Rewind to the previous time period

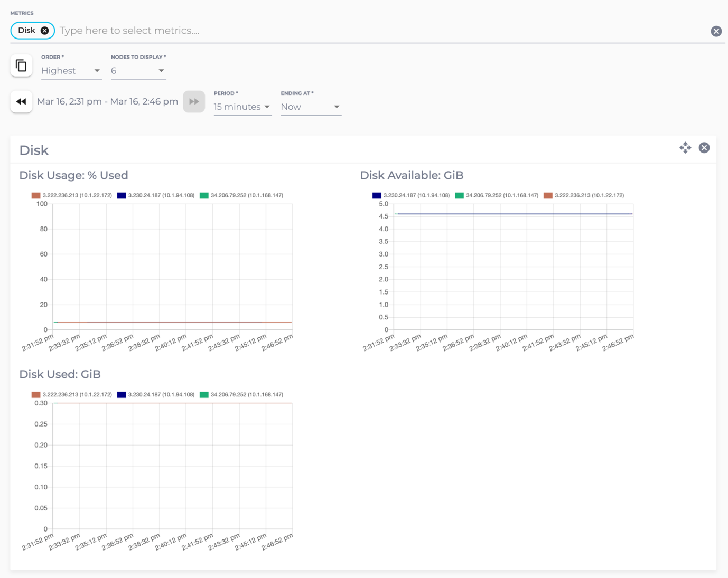(x=21, y=102)
